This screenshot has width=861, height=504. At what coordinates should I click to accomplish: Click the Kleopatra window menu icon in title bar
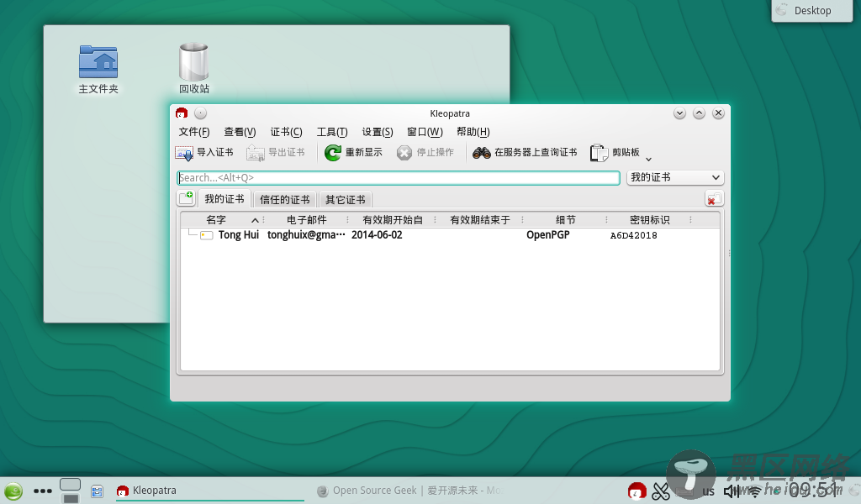[x=182, y=113]
